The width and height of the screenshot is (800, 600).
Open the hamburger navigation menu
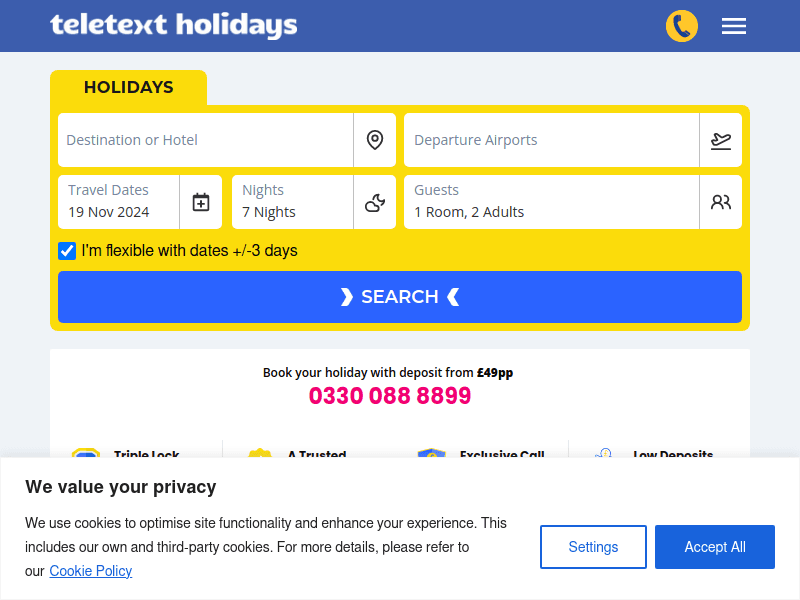pos(734,26)
